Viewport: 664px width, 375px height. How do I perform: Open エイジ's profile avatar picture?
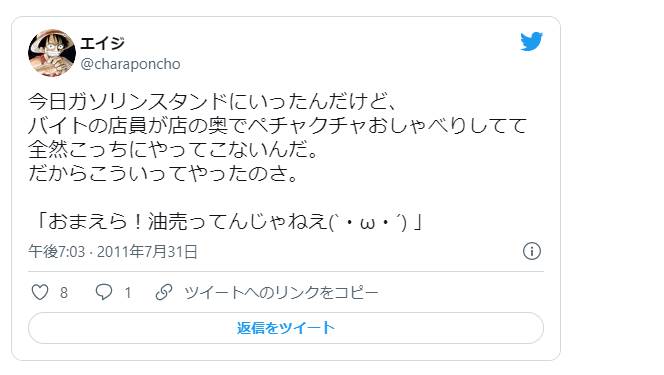[x=52, y=53]
